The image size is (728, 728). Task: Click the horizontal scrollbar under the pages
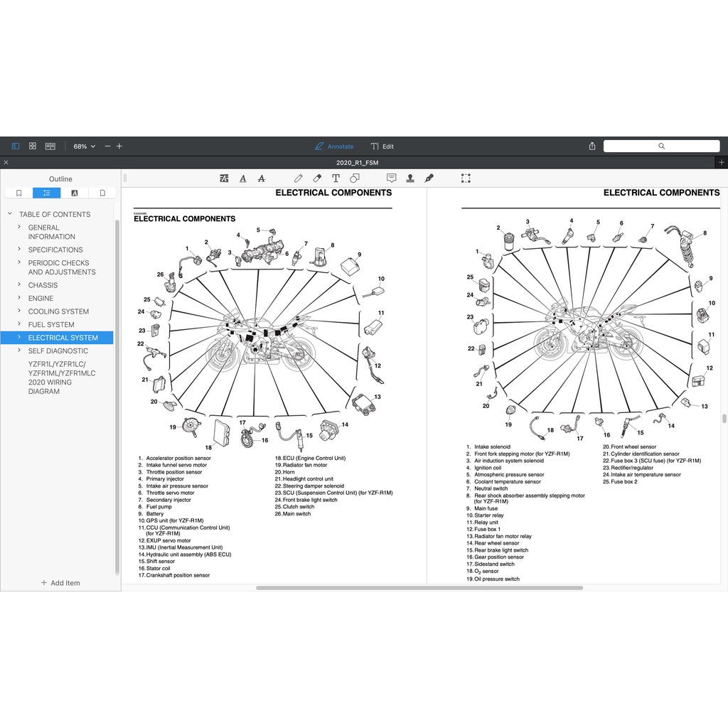tap(419, 588)
